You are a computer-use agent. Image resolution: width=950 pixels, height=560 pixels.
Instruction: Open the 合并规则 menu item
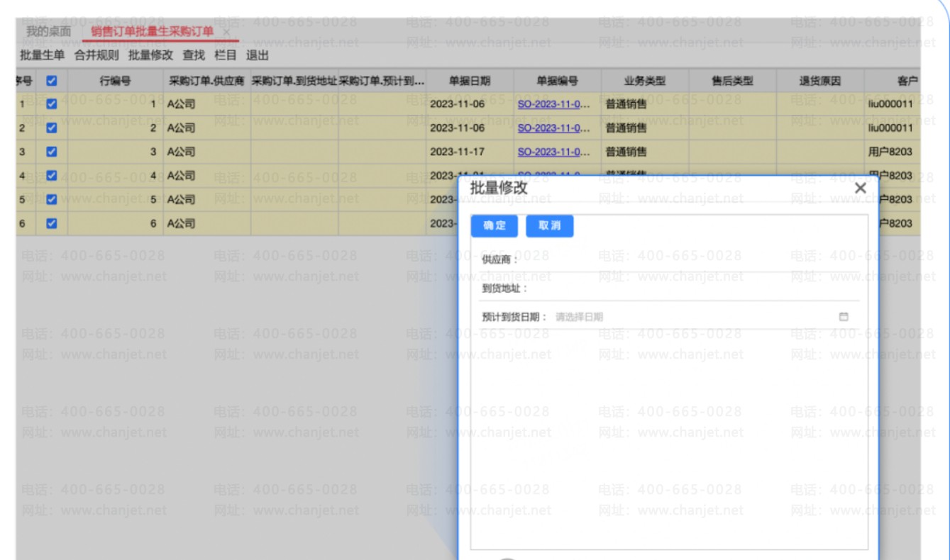click(x=96, y=55)
